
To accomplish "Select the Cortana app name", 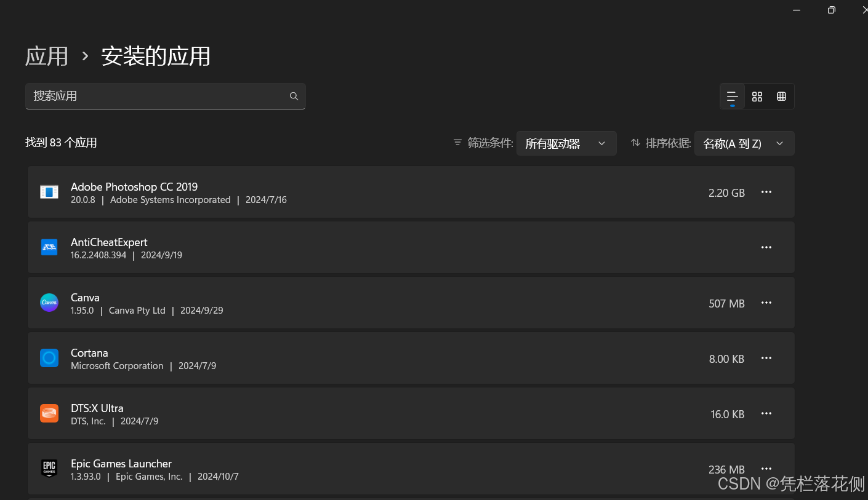I will tap(89, 352).
